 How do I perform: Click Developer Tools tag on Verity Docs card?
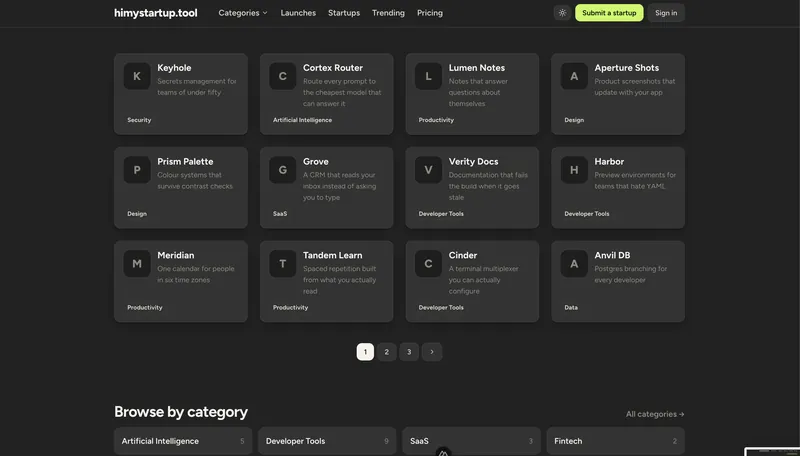point(441,214)
